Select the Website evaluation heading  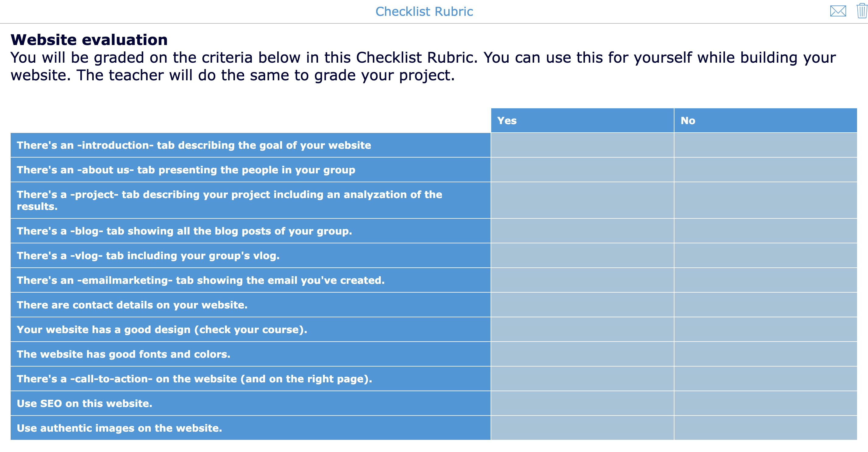[x=89, y=40]
